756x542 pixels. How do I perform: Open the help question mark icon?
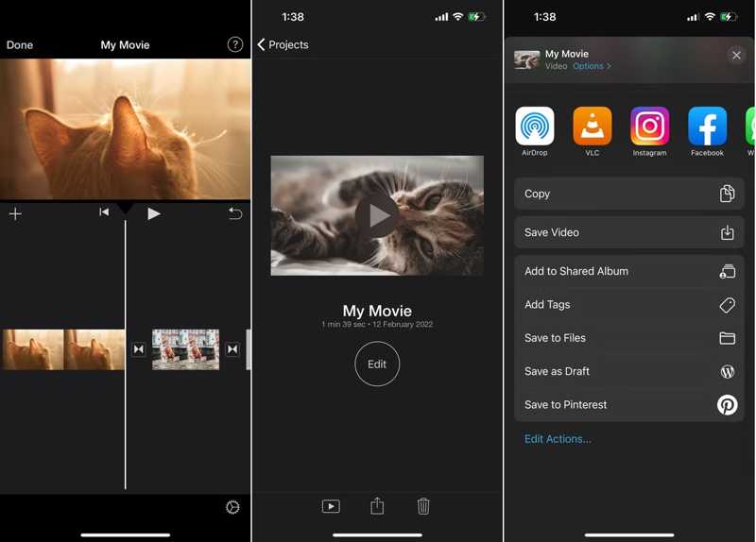click(x=234, y=44)
